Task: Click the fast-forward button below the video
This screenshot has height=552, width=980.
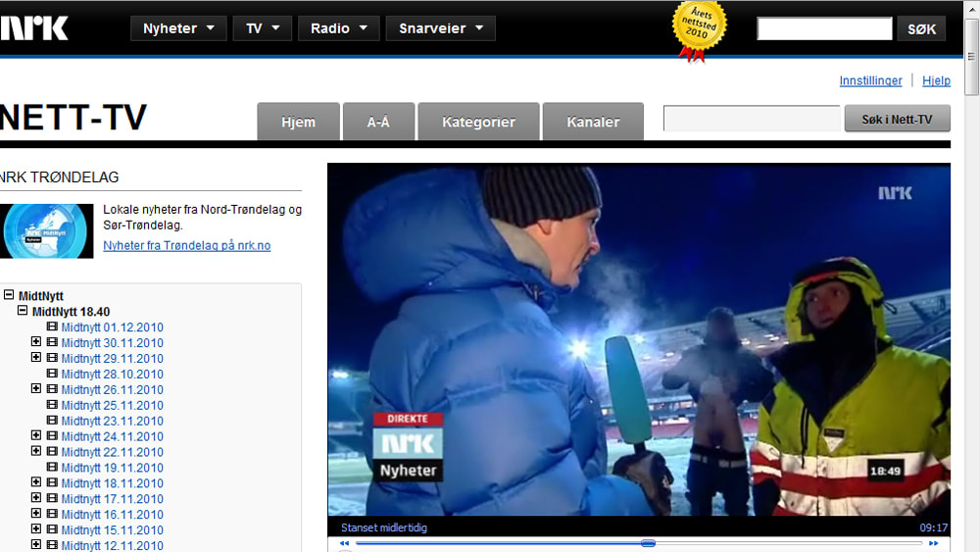Action: click(x=934, y=542)
